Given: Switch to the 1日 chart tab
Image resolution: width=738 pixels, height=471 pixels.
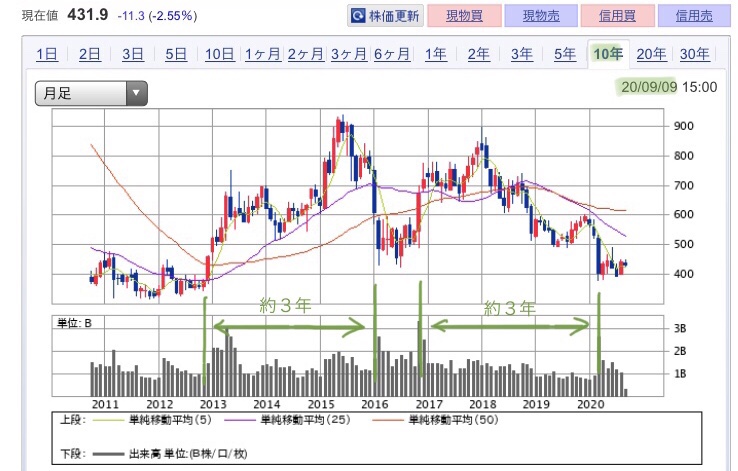Looking at the screenshot, I should (47, 54).
